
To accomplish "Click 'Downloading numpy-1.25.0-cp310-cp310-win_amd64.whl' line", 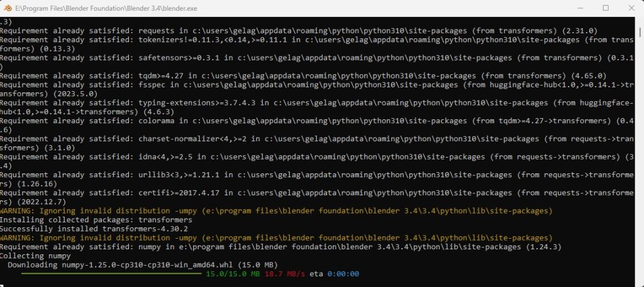I will click(x=143, y=265).
